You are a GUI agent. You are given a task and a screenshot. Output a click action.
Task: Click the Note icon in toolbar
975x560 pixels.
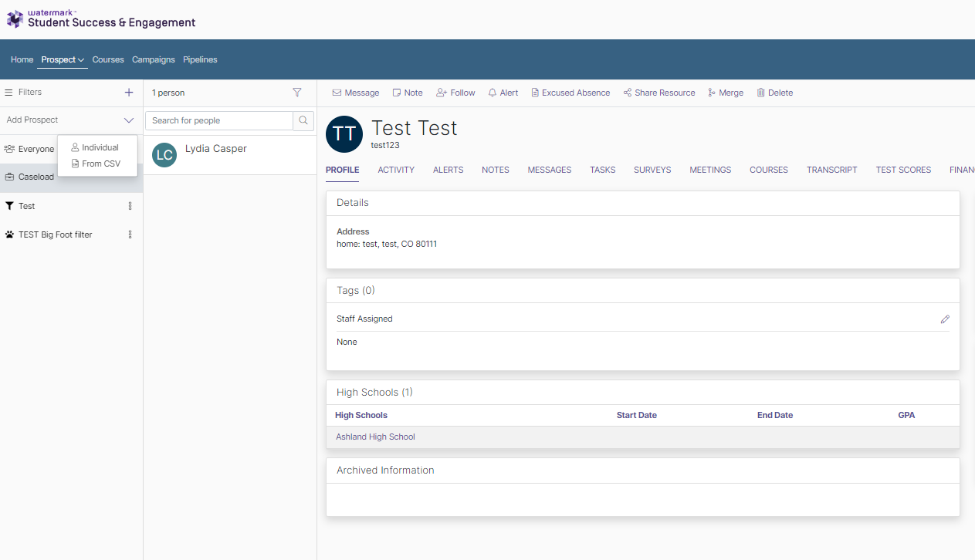(x=397, y=93)
